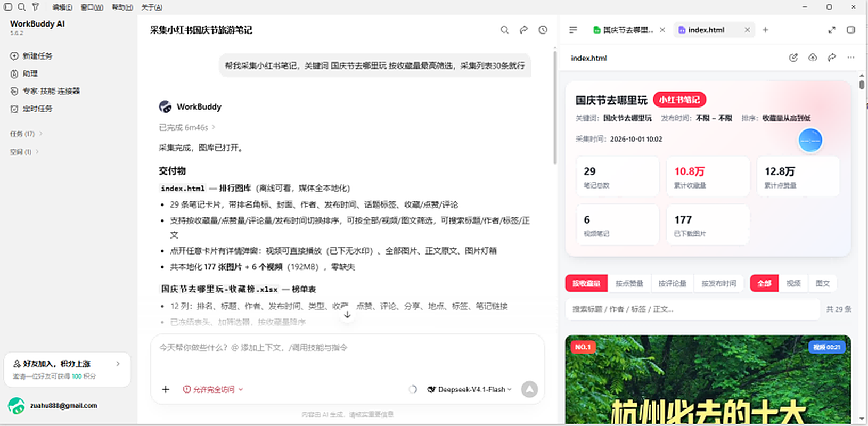Filter notes to show 视频 only
The width and height of the screenshot is (868, 426).
[x=793, y=283]
